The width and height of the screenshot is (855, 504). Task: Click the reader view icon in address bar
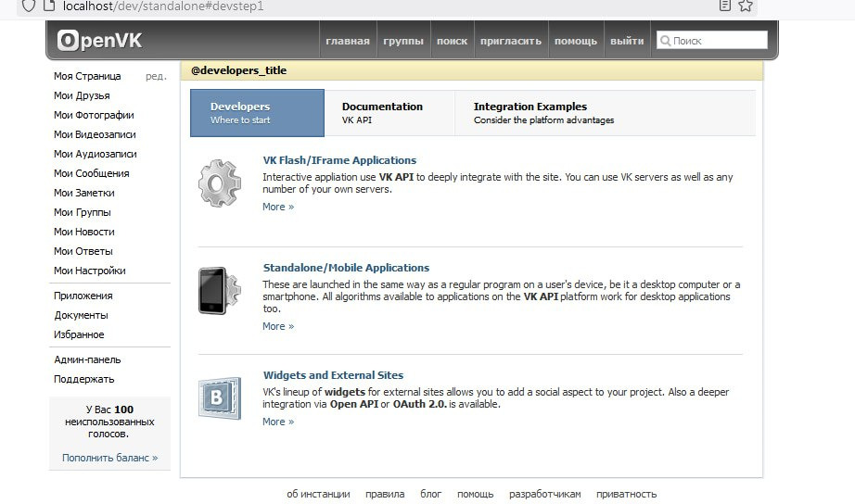coord(725,6)
